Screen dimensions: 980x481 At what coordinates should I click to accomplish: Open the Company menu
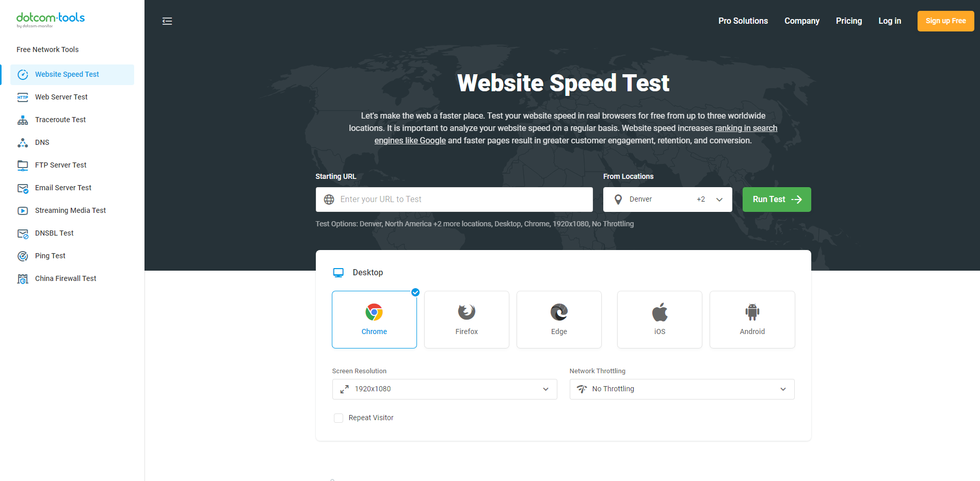pyautogui.click(x=802, y=21)
